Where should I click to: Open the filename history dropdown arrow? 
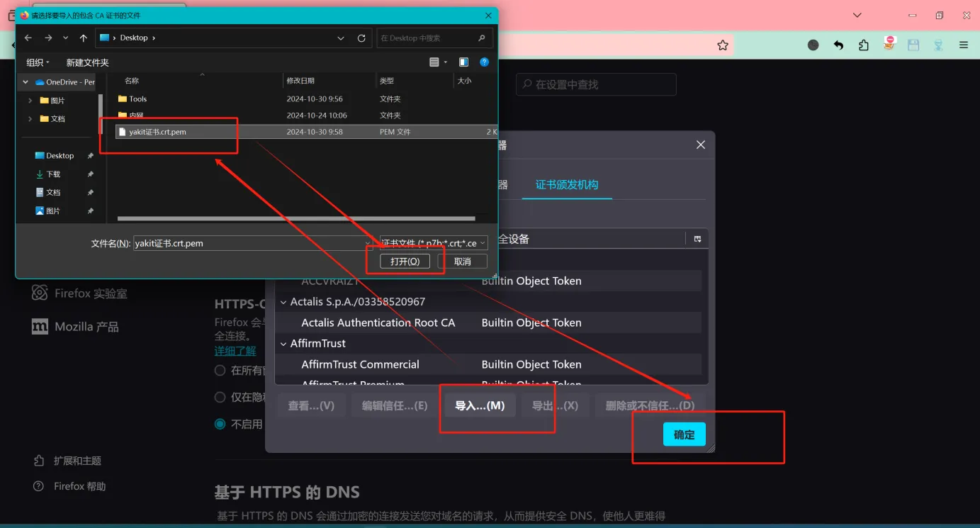point(368,243)
